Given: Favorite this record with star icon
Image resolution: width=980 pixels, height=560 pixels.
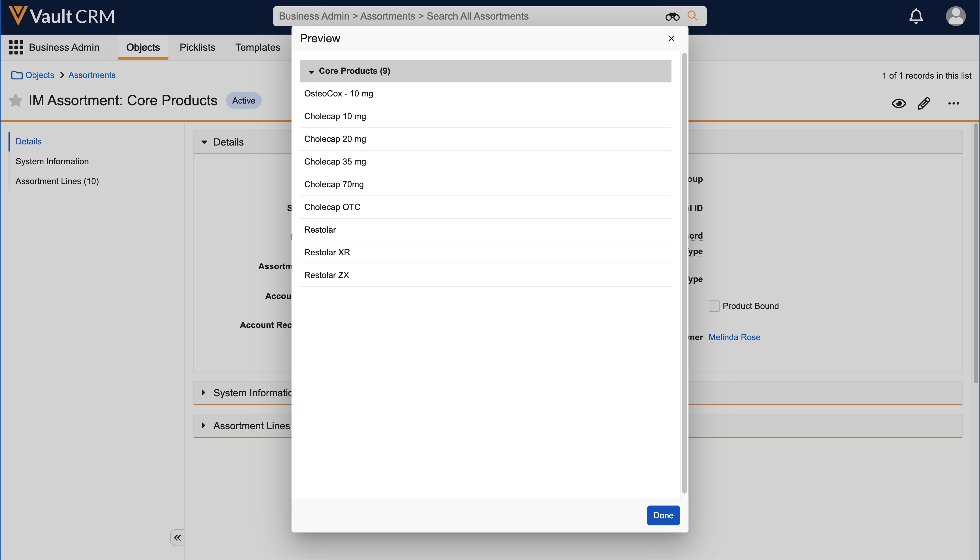Looking at the screenshot, I should [x=15, y=100].
